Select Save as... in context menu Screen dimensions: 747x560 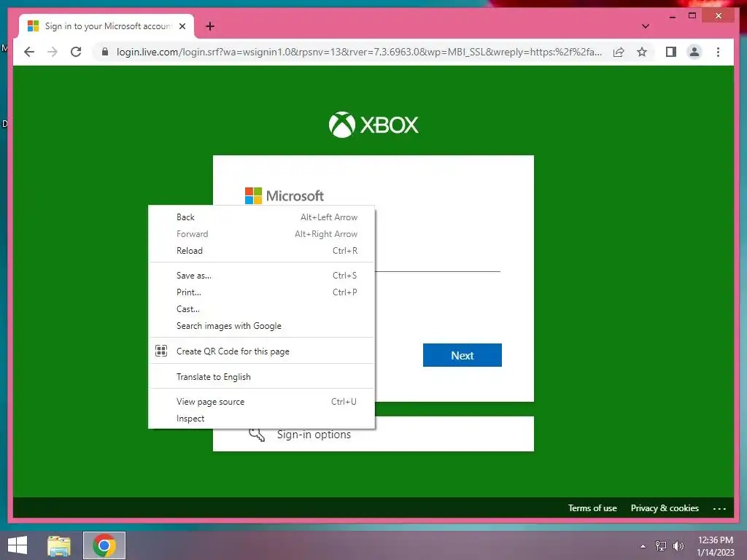(262, 275)
